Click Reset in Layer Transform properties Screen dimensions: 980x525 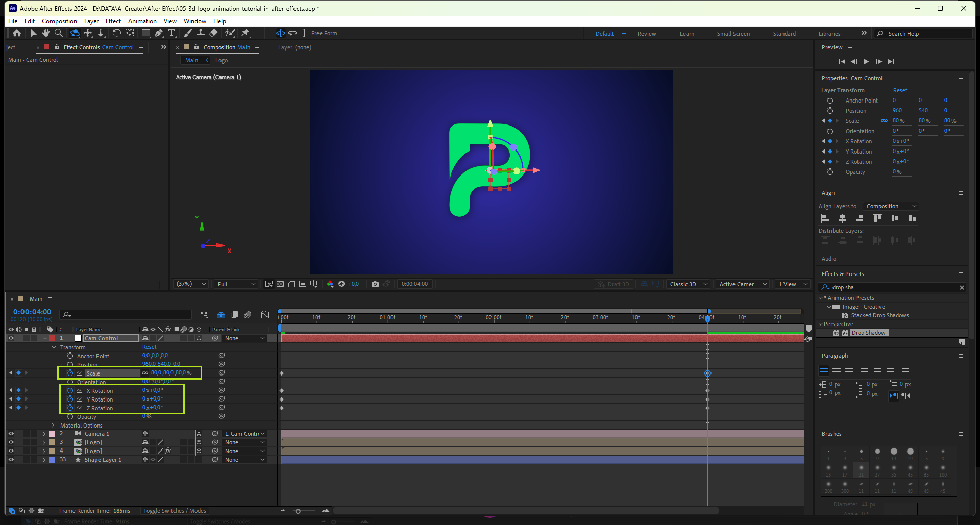(900, 90)
